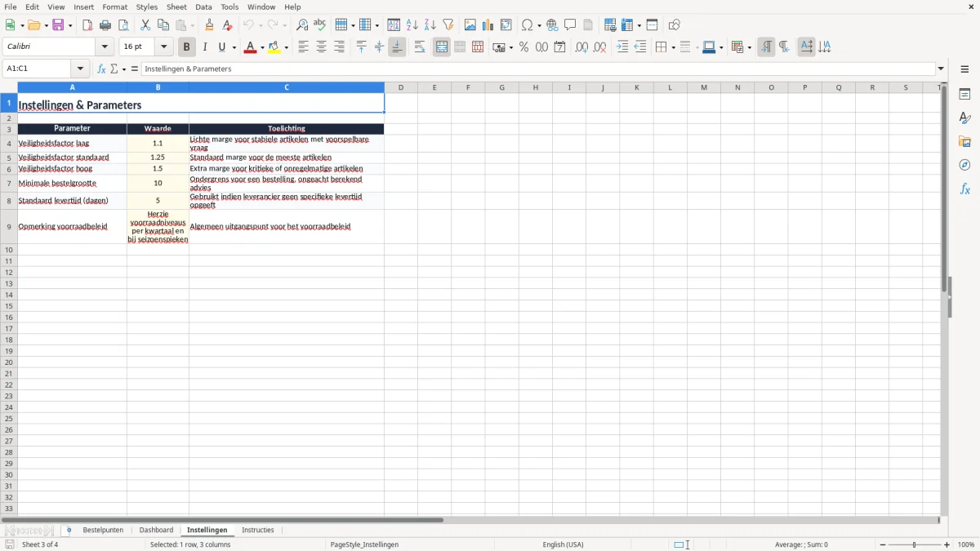Open Find & Replace icon
The height and width of the screenshot is (551, 980).
coord(302,25)
